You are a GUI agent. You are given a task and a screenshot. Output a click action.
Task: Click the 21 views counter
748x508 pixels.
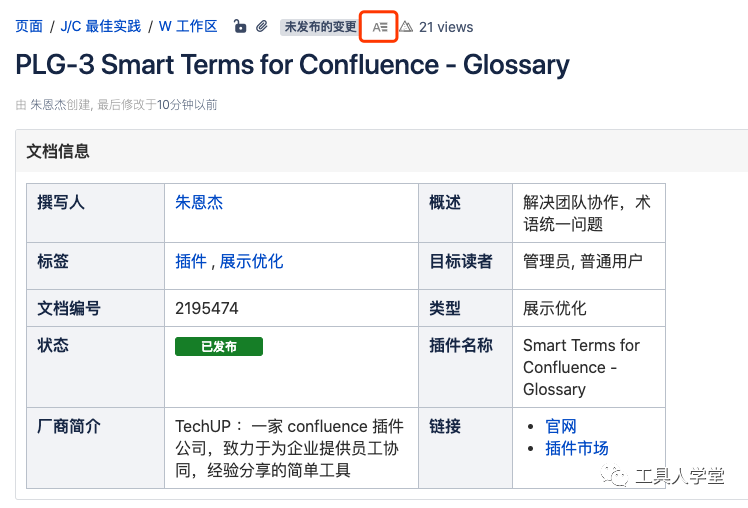446,27
